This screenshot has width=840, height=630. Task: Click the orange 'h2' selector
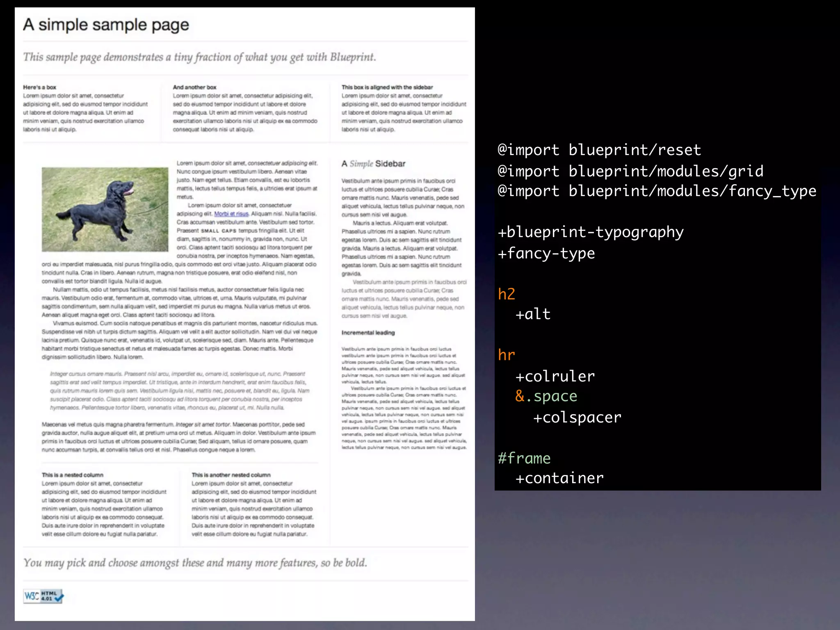coord(506,294)
